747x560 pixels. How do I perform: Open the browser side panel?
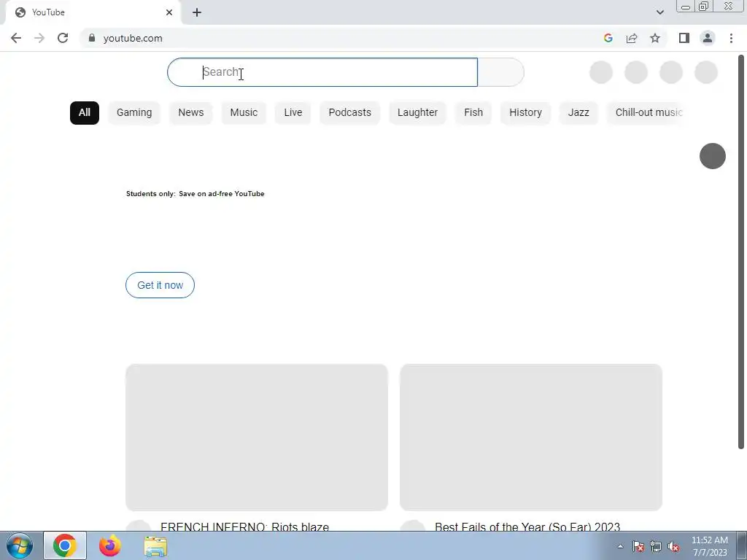click(684, 38)
